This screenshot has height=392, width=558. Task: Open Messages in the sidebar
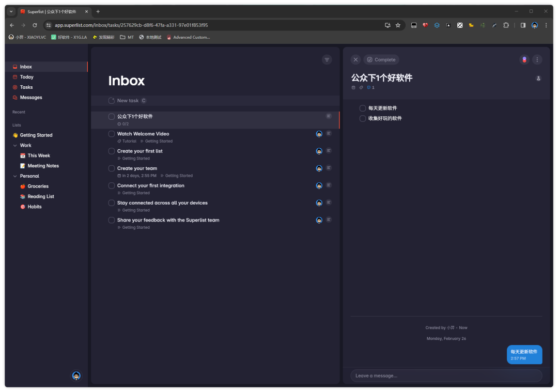[31, 98]
